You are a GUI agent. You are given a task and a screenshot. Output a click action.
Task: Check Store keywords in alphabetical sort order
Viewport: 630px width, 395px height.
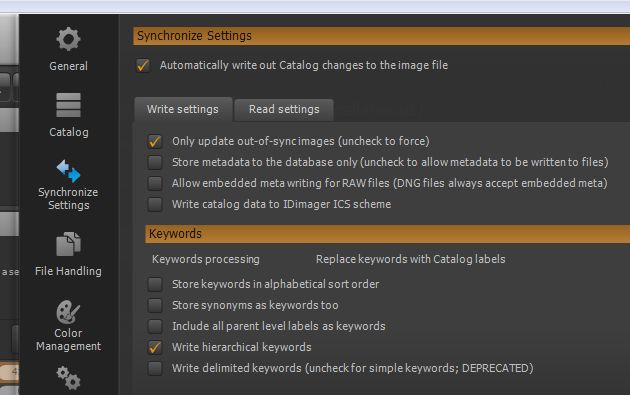coord(155,284)
